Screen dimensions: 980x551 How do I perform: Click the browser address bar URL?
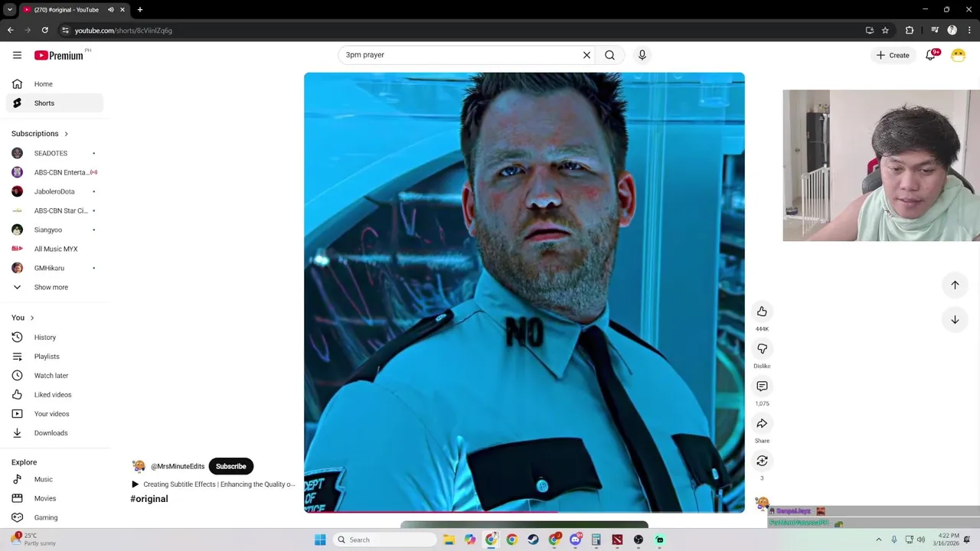(x=123, y=31)
